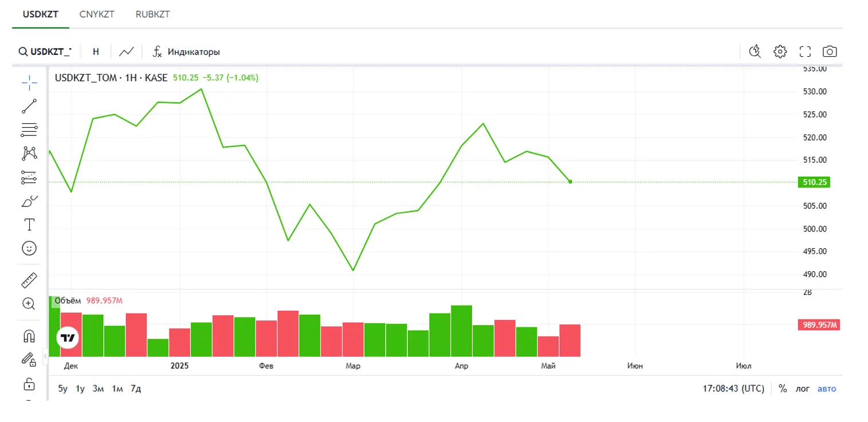Click the USDKZT symbol search field

click(x=46, y=52)
